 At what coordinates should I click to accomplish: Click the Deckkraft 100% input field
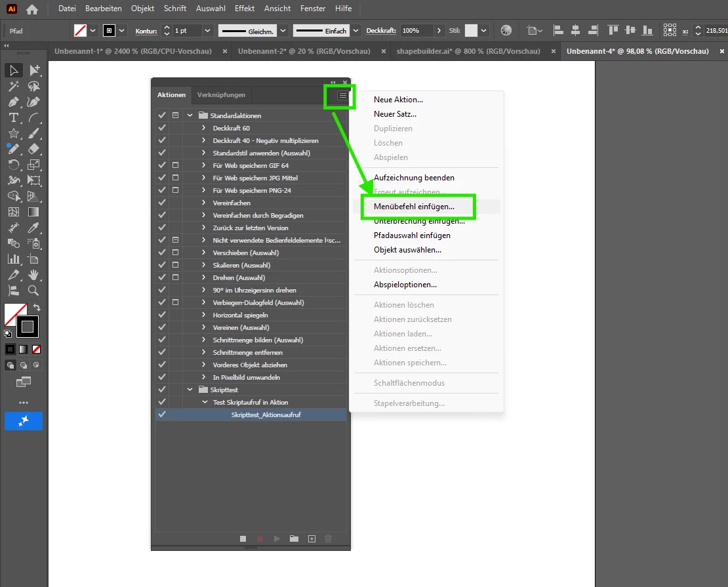[x=416, y=31]
